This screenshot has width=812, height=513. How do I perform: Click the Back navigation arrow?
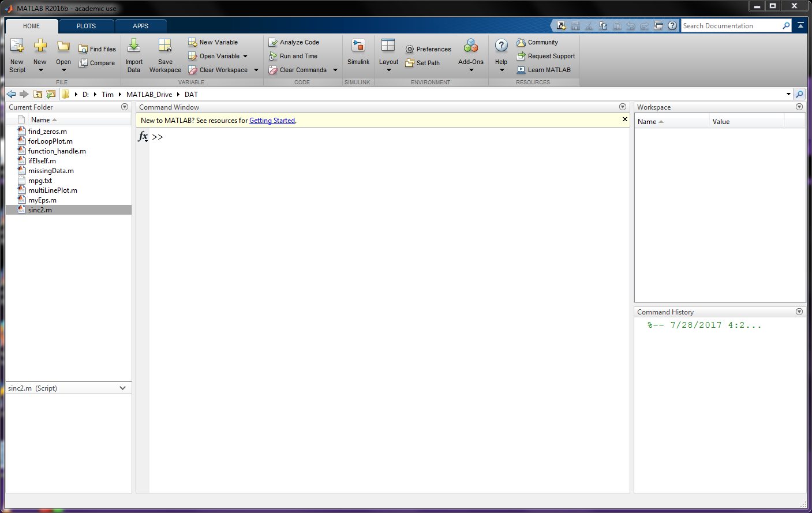pos(11,94)
